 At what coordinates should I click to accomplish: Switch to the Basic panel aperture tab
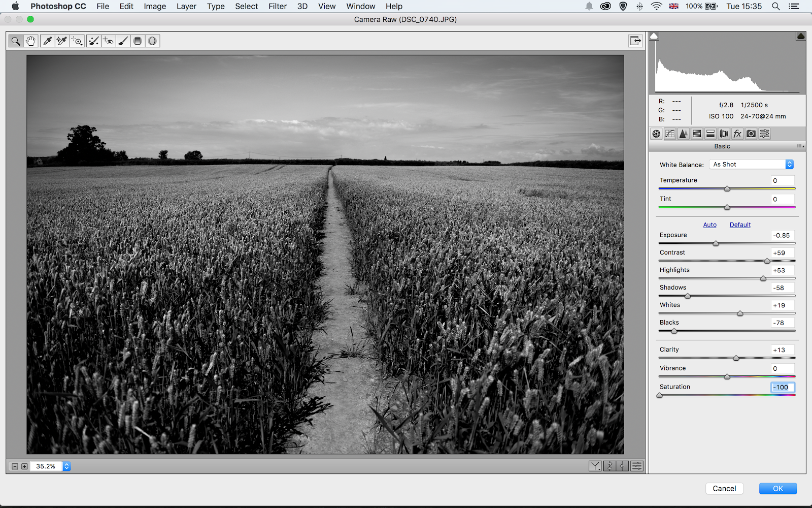point(656,134)
